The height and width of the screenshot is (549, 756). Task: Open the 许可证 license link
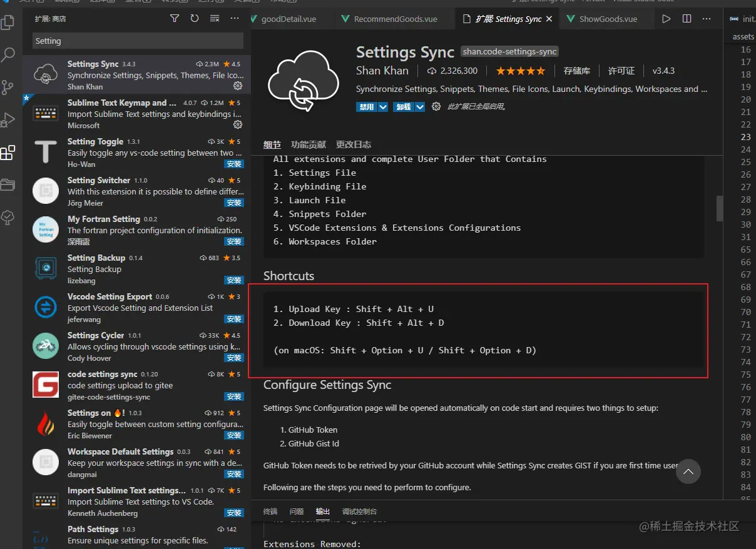[621, 71]
